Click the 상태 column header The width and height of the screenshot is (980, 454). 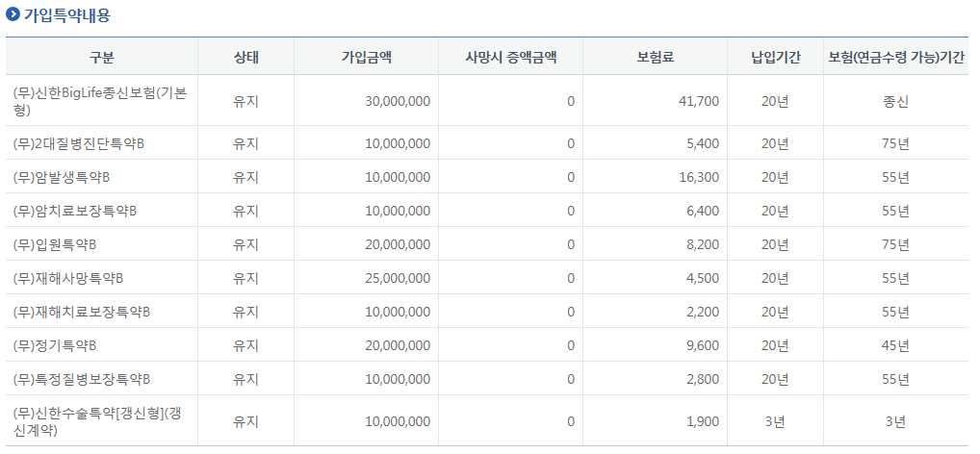245,57
